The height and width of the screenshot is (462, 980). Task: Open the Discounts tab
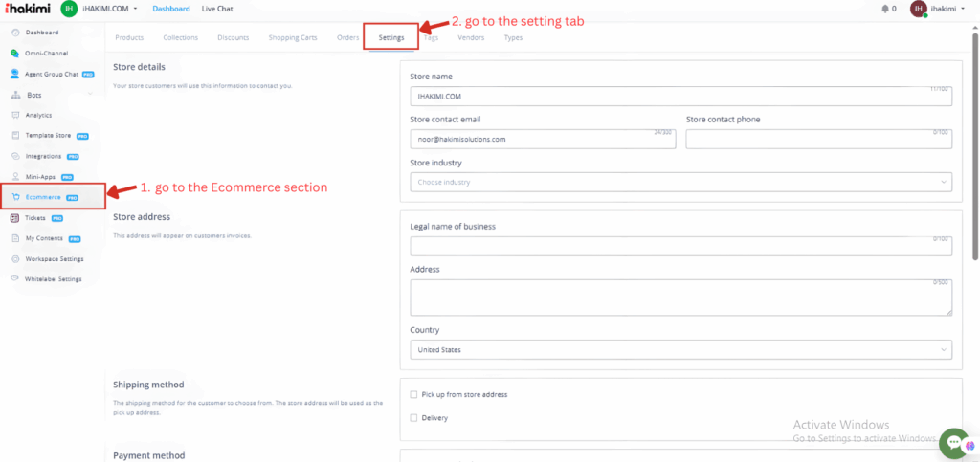[x=233, y=38]
